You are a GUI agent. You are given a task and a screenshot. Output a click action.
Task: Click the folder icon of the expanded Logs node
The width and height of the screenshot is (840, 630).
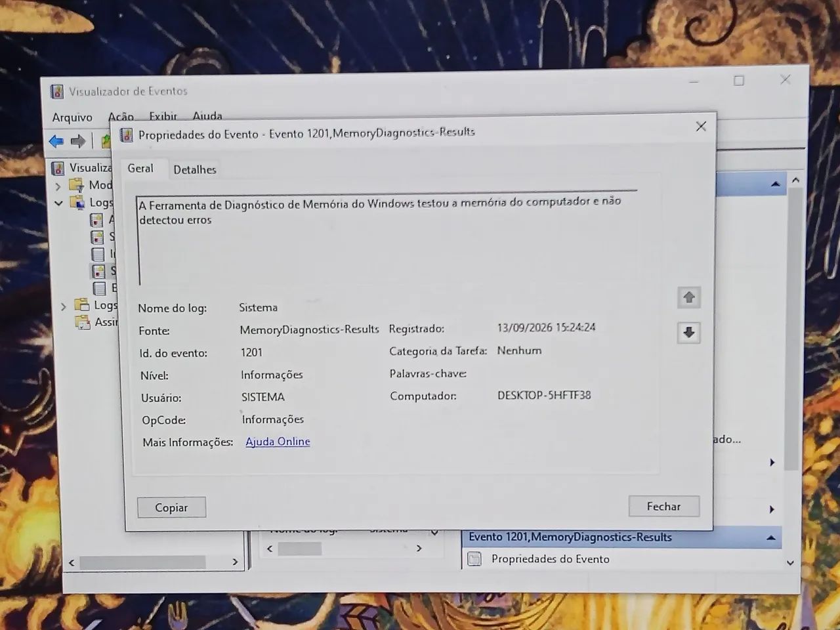point(77,202)
